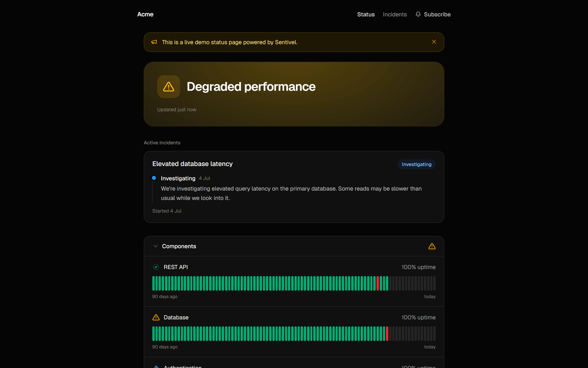Screen dimensions: 588x368
Task: Click the '4 Jul' update date
Action: pyautogui.click(x=204, y=178)
